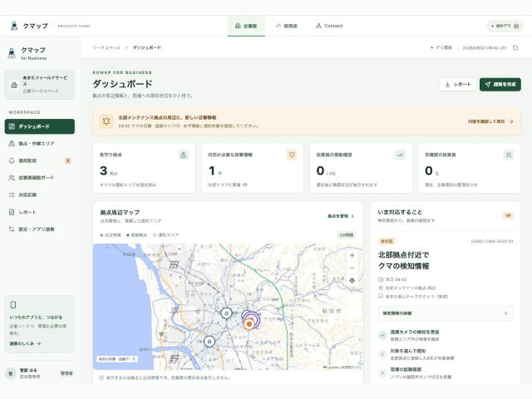This screenshot has height=399, width=532.
Task: Click the green 通知を作成 button
Action: [500, 85]
